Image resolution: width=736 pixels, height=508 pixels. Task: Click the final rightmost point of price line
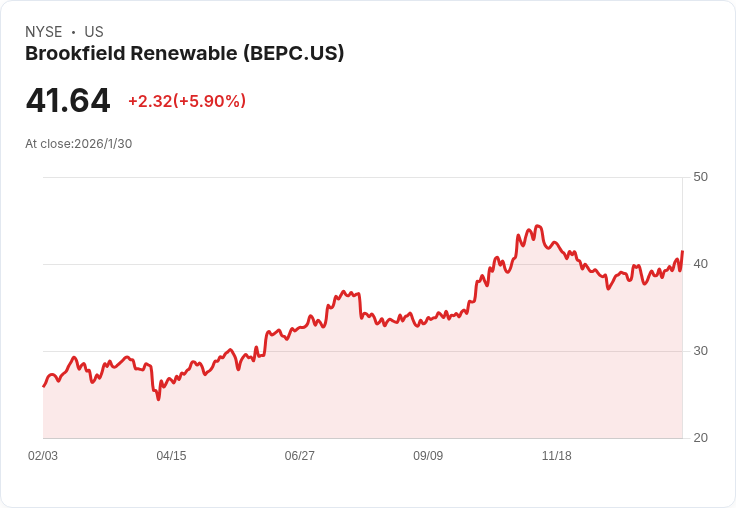click(x=682, y=252)
